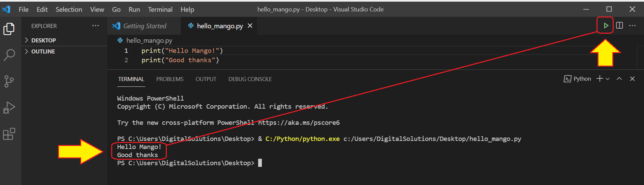The height and width of the screenshot is (185, 644).
Task: Click line number 1 in the gutter
Action: [126, 51]
